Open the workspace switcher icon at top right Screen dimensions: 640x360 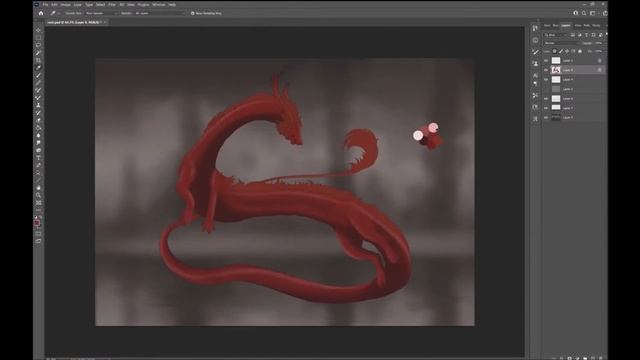pyautogui.click(x=593, y=13)
